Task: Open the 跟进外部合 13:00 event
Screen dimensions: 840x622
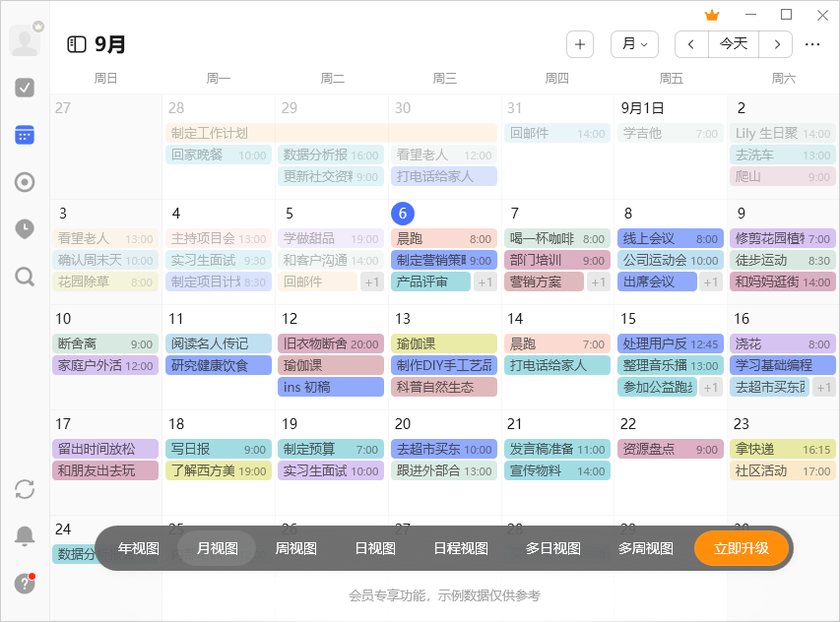Action: click(444, 470)
